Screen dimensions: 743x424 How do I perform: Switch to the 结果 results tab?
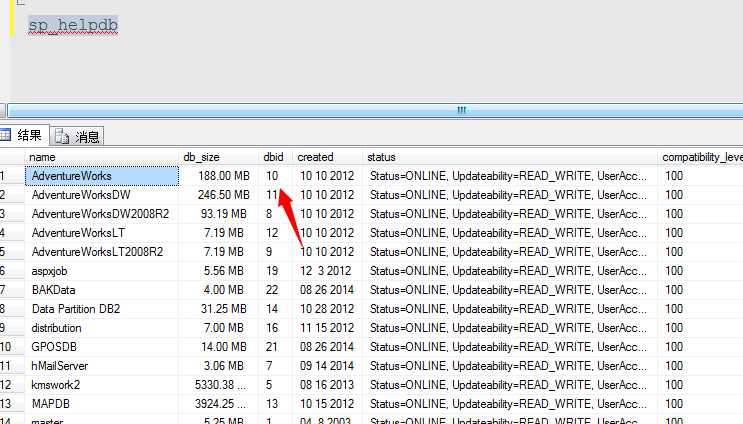coord(23,136)
